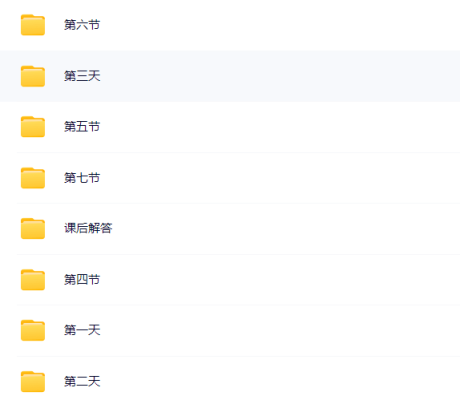The width and height of the screenshot is (460, 400).
Task: Click the folder icon for 第一天
Action: pos(33,330)
